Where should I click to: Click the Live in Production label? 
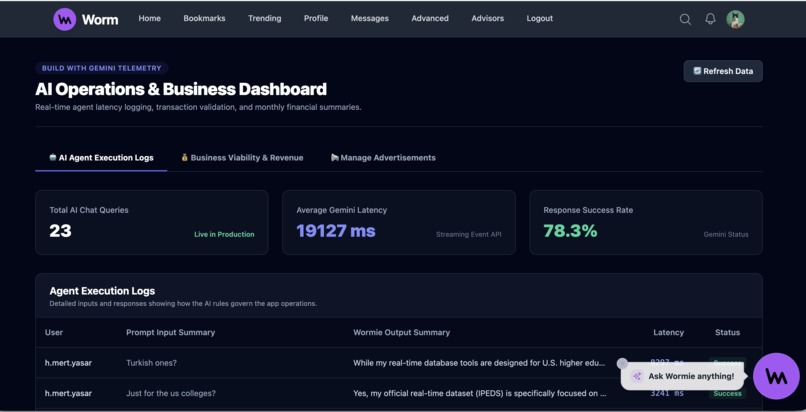point(224,234)
